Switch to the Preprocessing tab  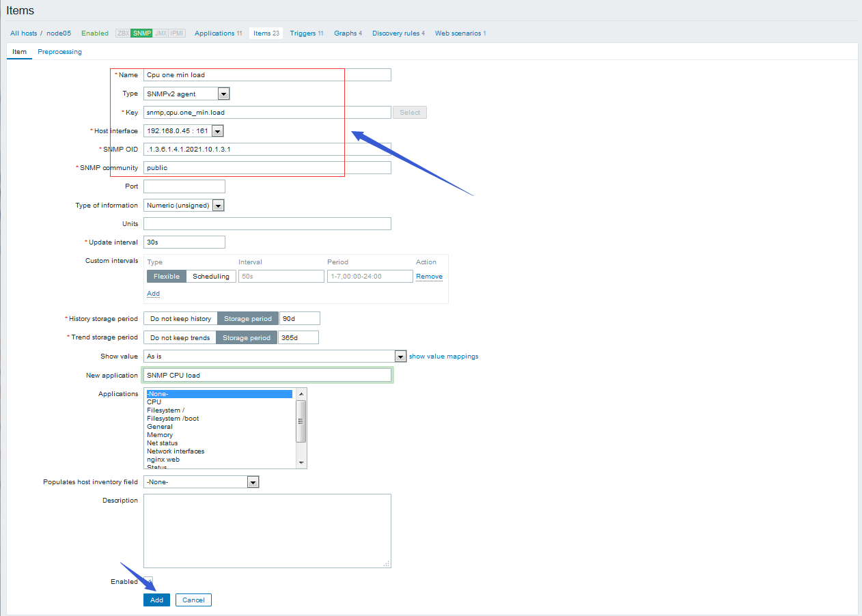tap(59, 52)
